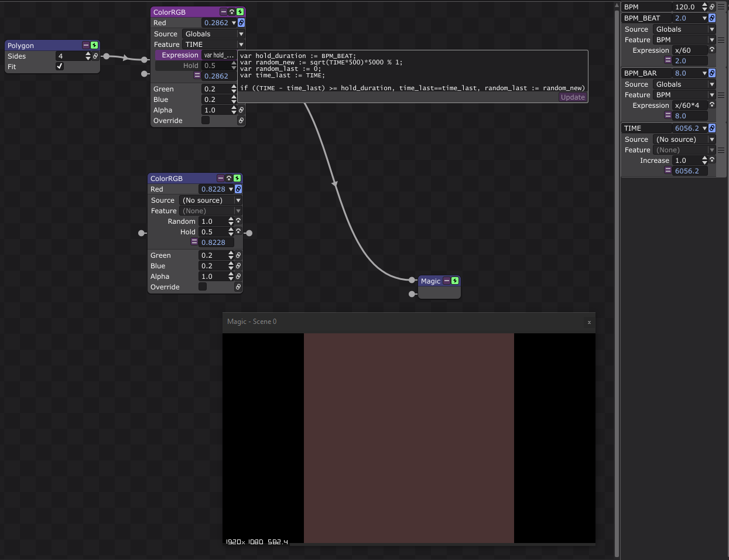Click the Update button below the expression editor
This screenshot has width=729, height=560.
tap(573, 97)
